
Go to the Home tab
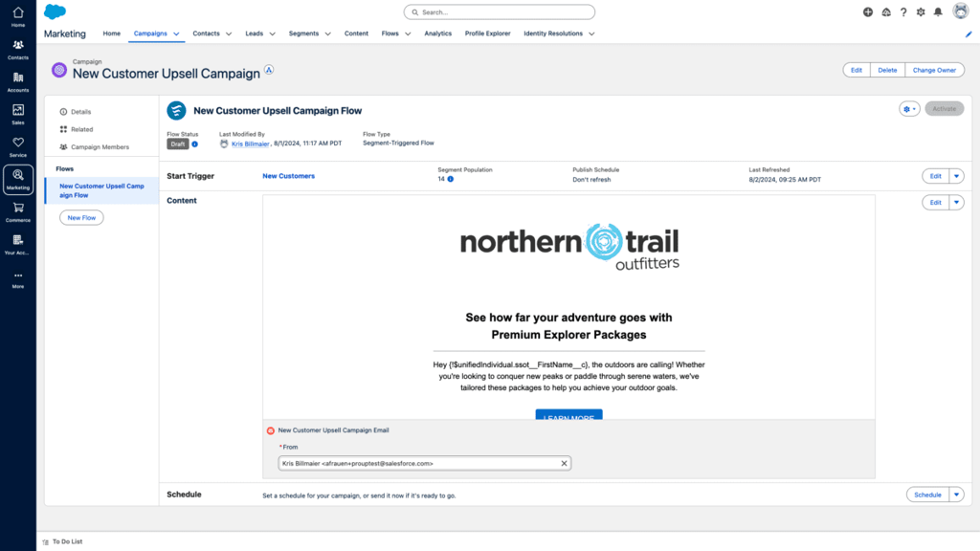112,33
